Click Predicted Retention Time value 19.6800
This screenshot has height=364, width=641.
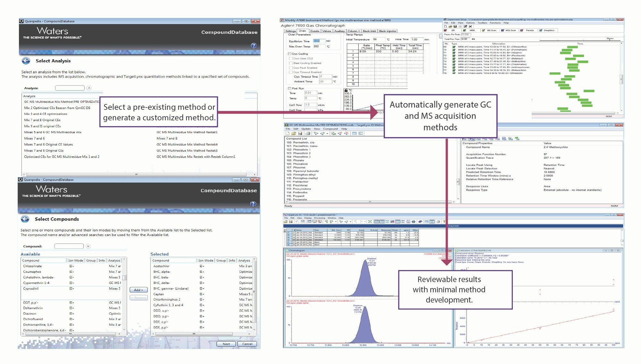pos(549,172)
